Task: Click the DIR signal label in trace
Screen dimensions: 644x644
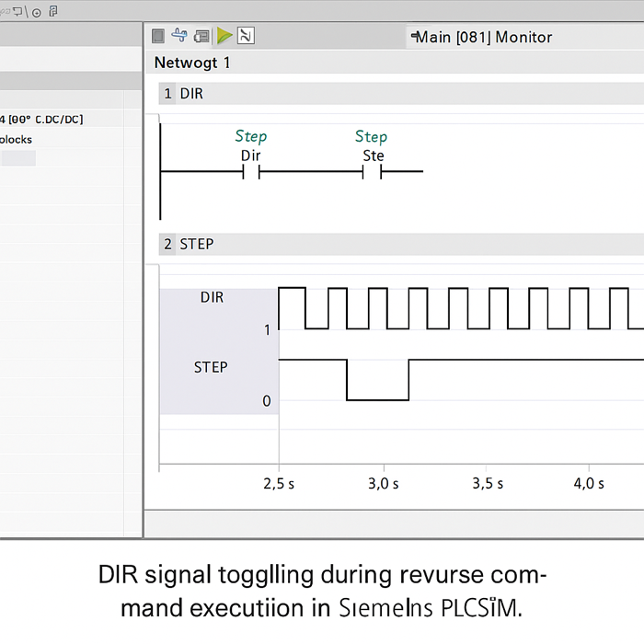Action: coord(212,297)
